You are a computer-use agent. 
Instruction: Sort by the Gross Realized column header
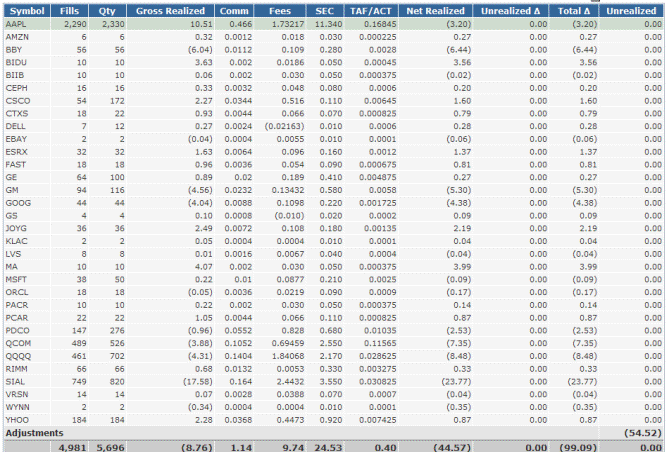170,11
